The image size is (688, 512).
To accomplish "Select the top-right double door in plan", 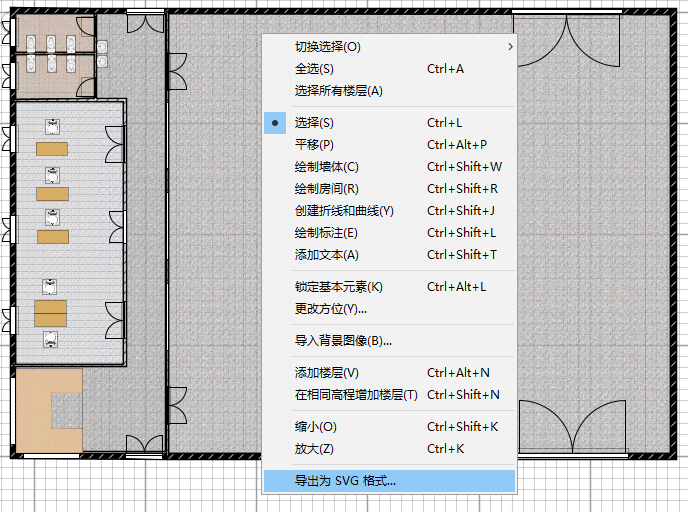I will pyautogui.click(x=567, y=39).
